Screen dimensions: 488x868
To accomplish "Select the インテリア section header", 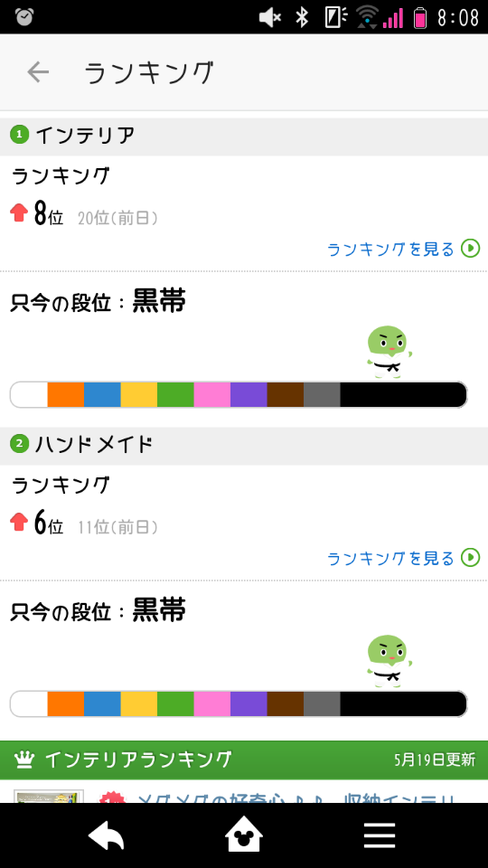I will (244, 137).
